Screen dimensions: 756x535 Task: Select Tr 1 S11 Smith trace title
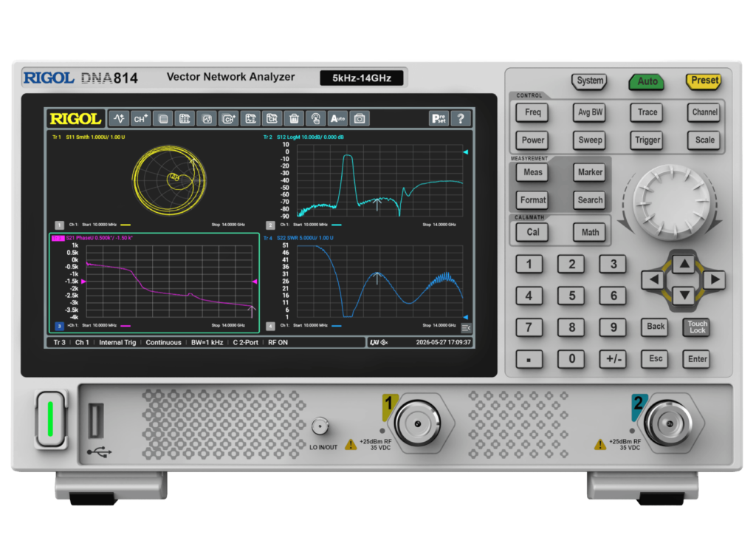click(x=89, y=137)
